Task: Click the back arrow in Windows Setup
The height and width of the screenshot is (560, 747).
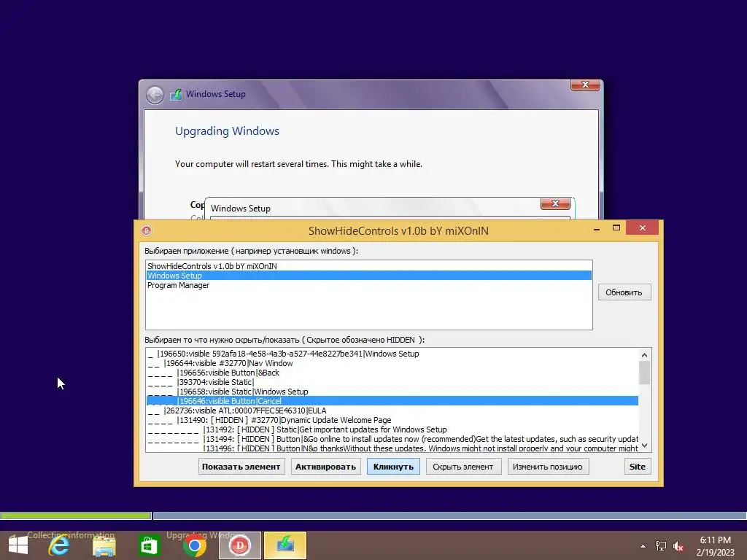Action: pyautogui.click(x=155, y=95)
